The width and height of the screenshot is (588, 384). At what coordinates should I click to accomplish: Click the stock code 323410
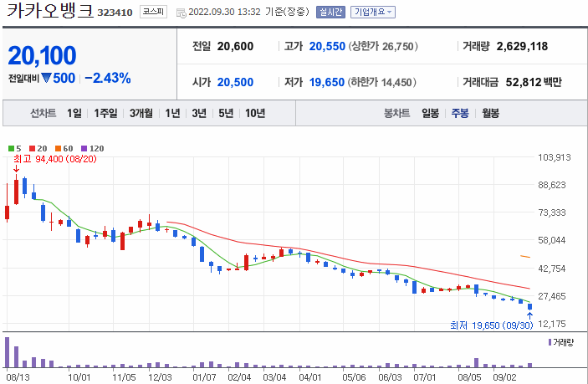point(115,13)
